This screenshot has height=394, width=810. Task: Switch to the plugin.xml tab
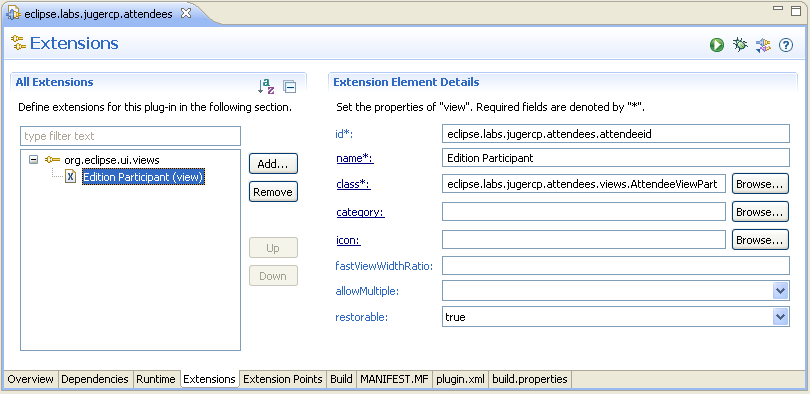click(460, 379)
